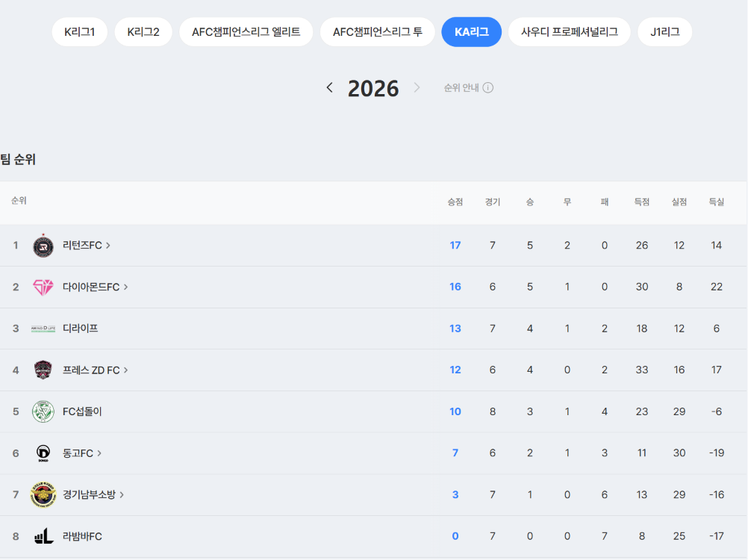
Task: Click the 라밤바FC logo
Action: pyautogui.click(x=43, y=536)
